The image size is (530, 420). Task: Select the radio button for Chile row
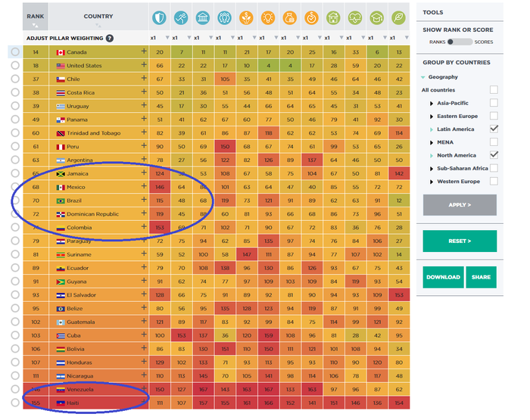coord(15,79)
